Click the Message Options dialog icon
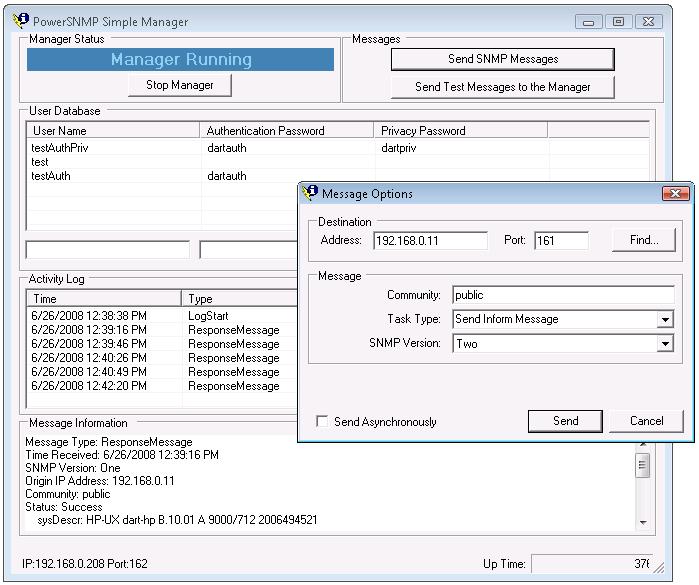This screenshot has width=699, height=585. tap(310, 193)
